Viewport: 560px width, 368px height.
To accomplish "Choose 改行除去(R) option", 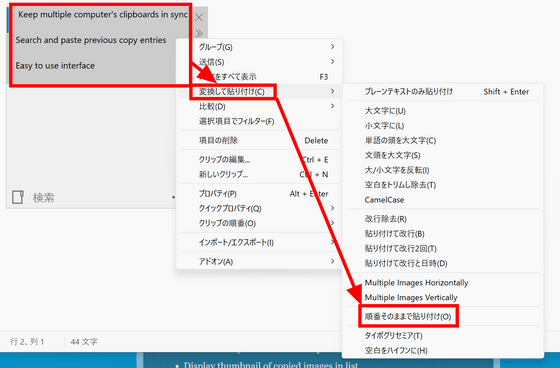I will [x=443, y=219].
